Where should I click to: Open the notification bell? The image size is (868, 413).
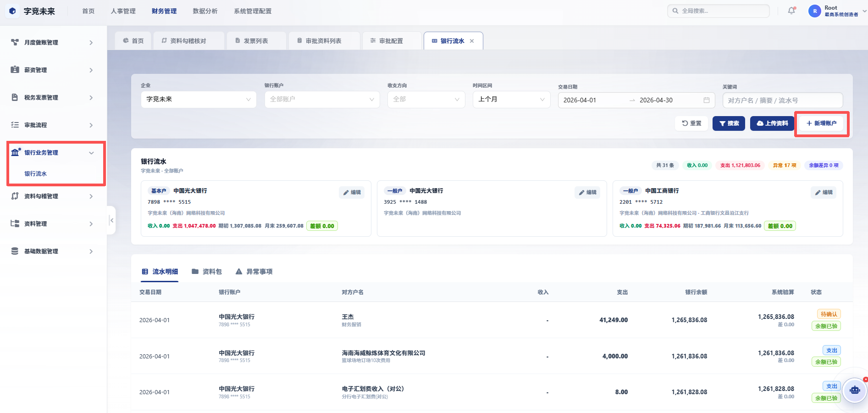click(791, 11)
